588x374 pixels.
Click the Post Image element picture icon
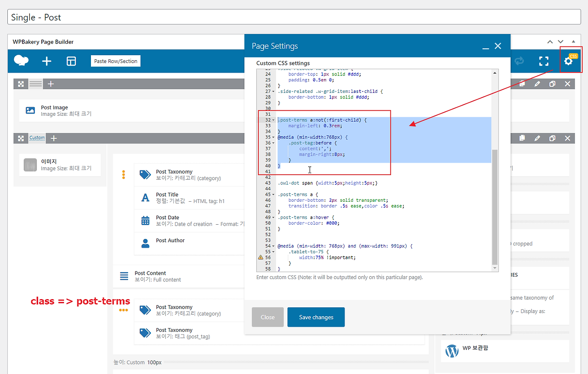point(30,110)
